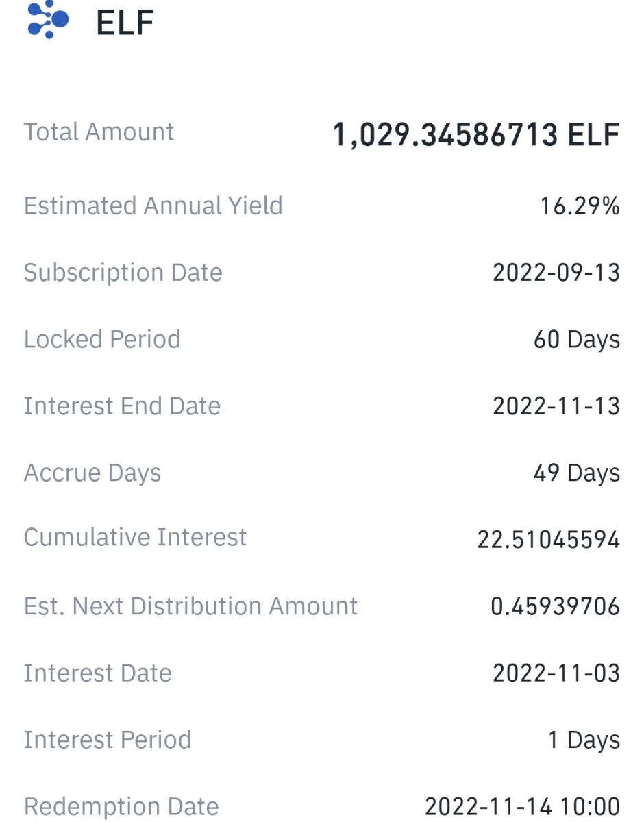This screenshot has height=822, width=644.
Task: Tap the Subscription Date label
Action: (123, 273)
